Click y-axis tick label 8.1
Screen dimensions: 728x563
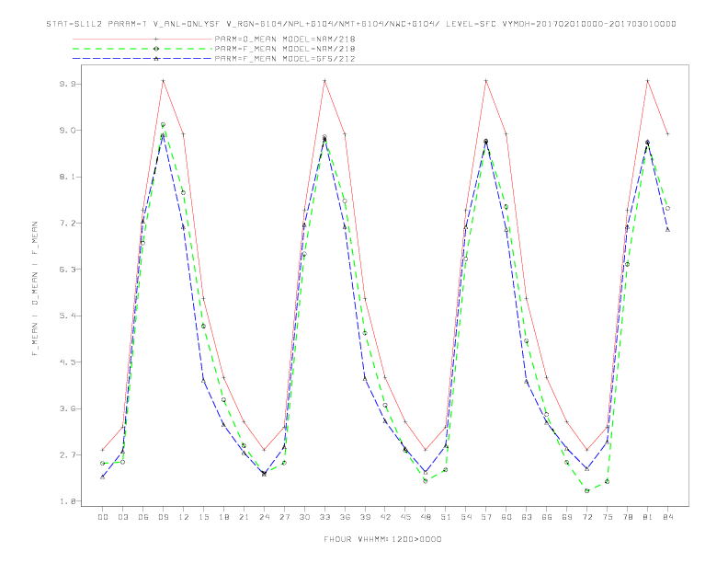pos(67,177)
